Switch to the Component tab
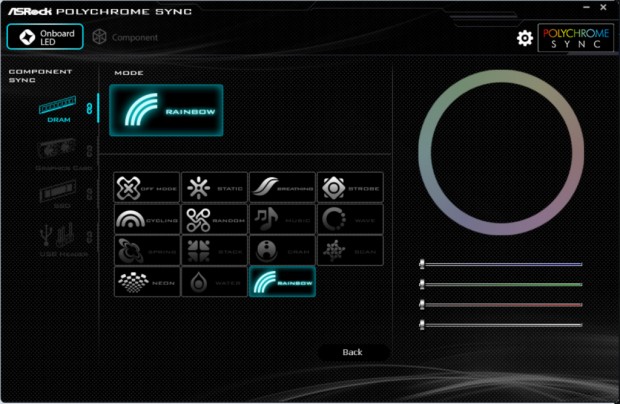Screen dimensions: 620x404 click(125, 37)
